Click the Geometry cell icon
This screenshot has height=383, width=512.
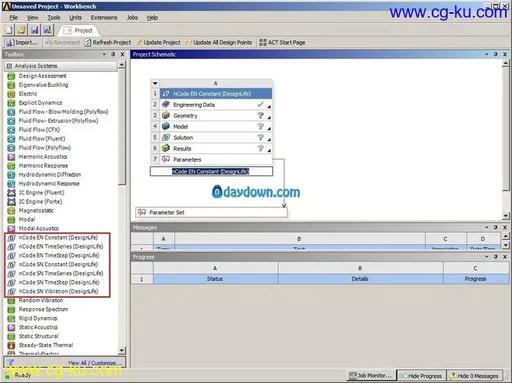(166, 115)
